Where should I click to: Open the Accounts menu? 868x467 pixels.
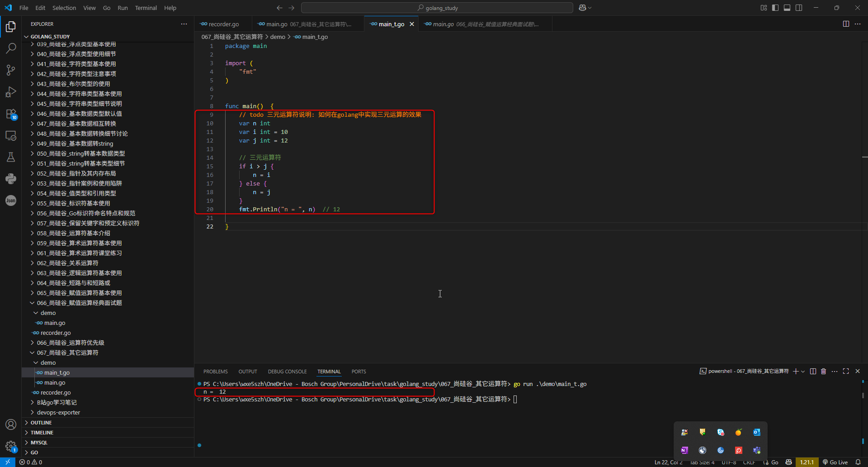(x=11, y=424)
